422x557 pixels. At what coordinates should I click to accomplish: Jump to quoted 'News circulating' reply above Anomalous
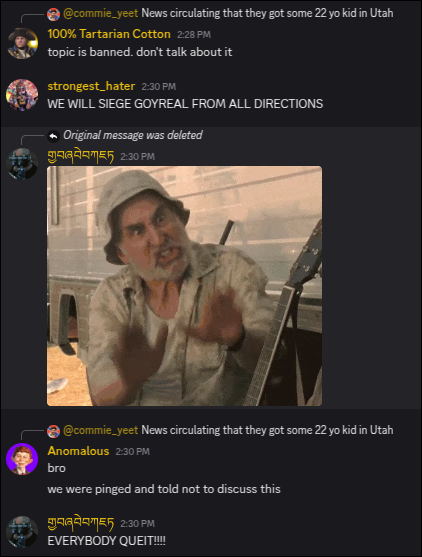[x=267, y=430]
